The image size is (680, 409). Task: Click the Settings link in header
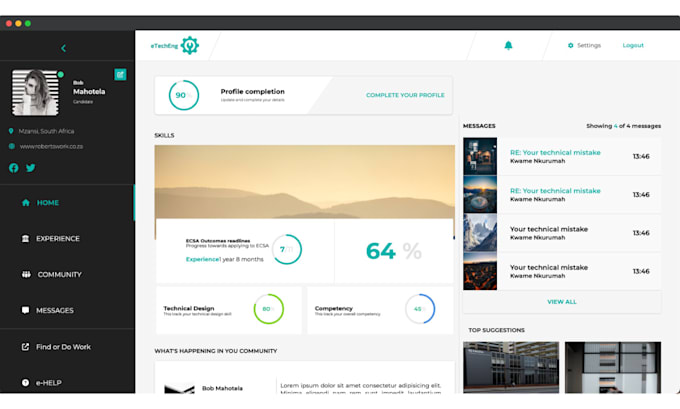(x=588, y=45)
